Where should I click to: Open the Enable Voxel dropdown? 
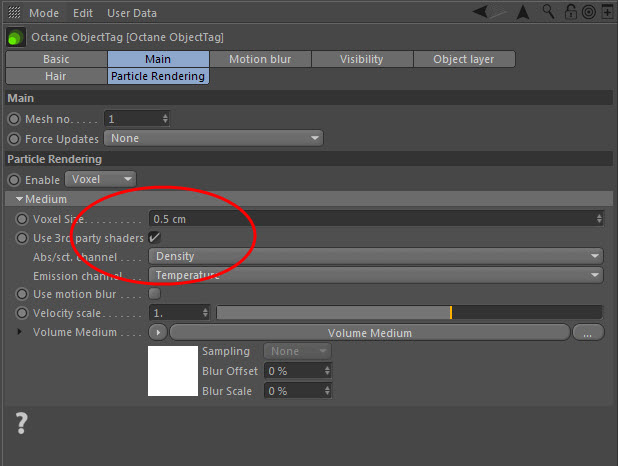(x=101, y=179)
